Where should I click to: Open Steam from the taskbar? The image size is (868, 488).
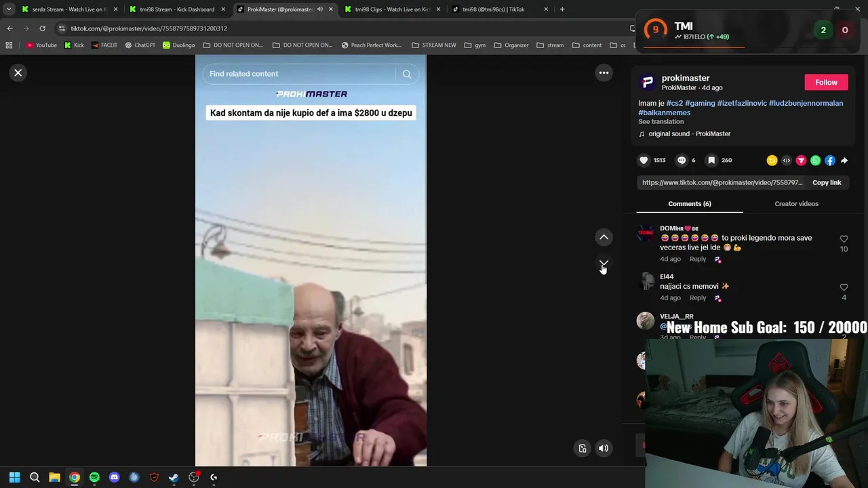174,477
